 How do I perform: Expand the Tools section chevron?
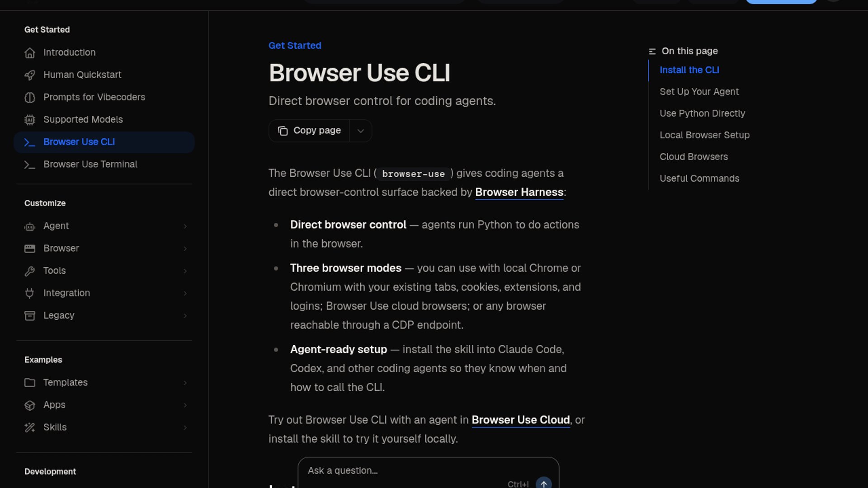[x=185, y=271]
